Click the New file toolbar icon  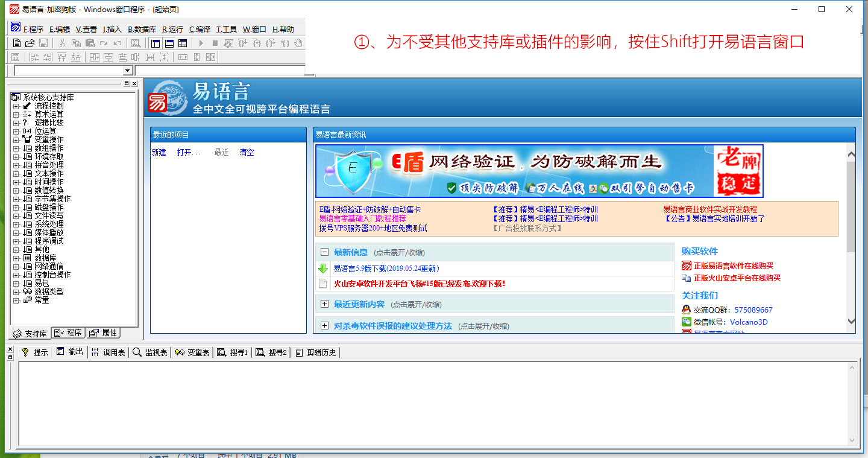coord(17,43)
